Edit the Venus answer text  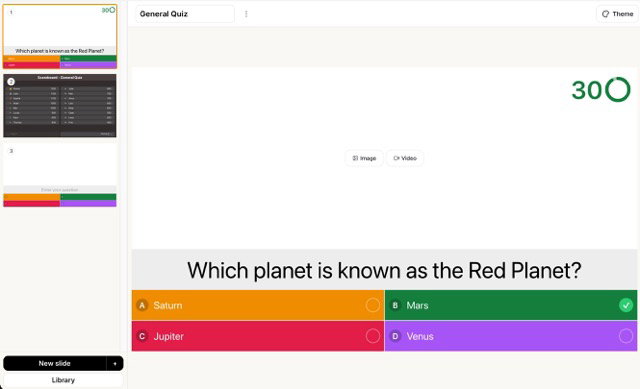[x=420, y=336]
